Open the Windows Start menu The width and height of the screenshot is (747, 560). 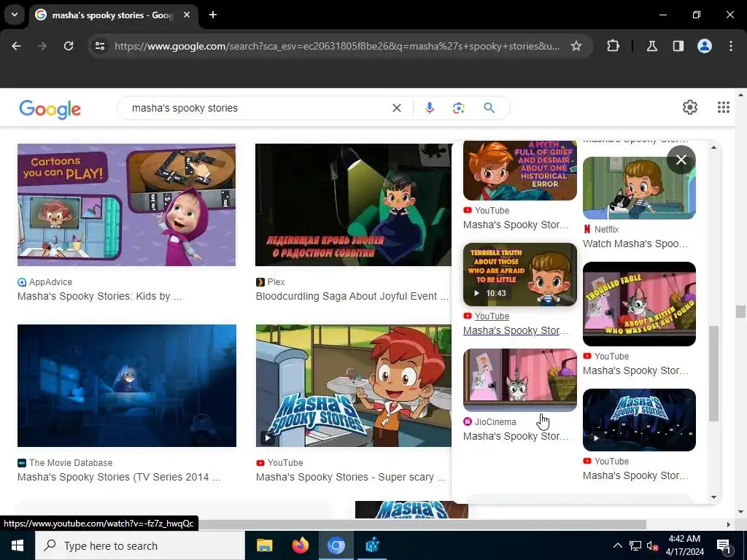(x=18, y=545)
